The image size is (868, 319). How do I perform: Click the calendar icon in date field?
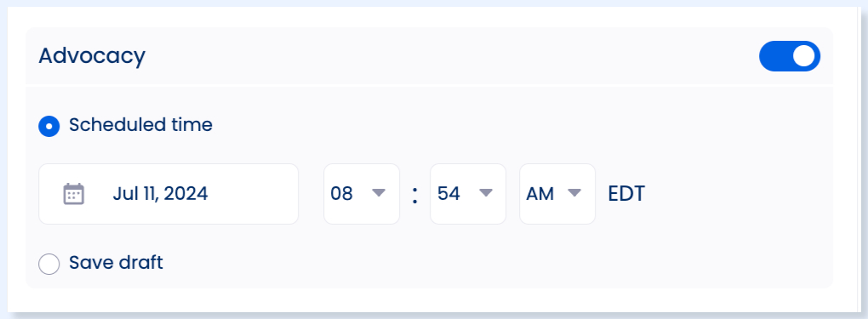[x=74, y=194]
